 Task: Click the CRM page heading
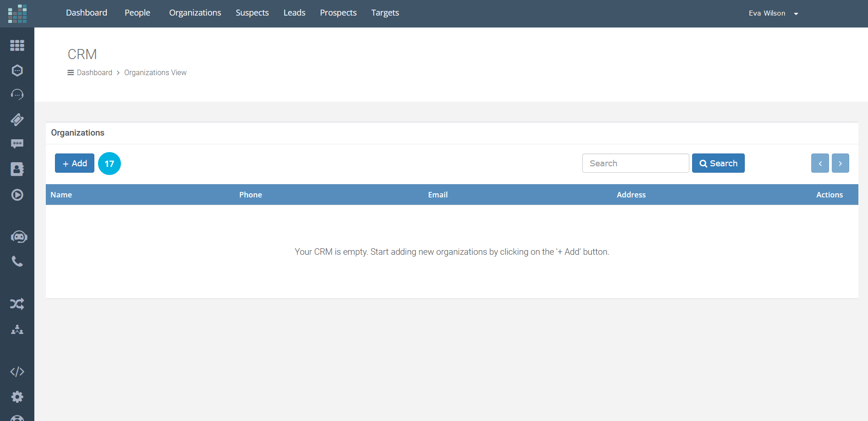82,54
